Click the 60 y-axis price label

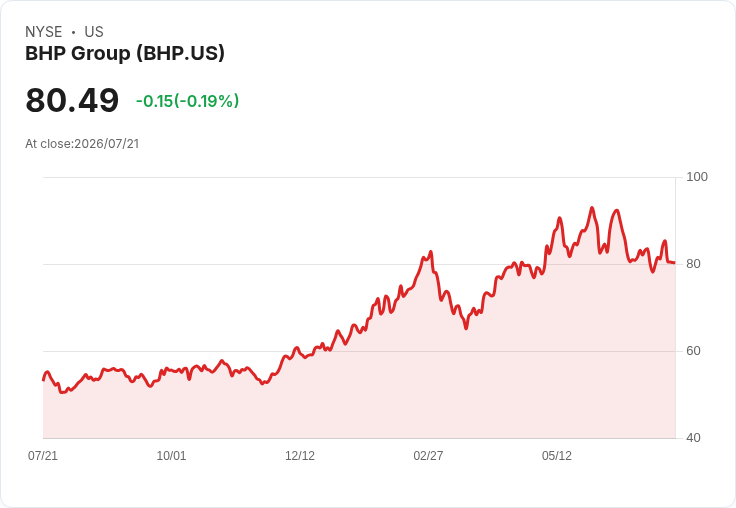(x=693, y=351)
